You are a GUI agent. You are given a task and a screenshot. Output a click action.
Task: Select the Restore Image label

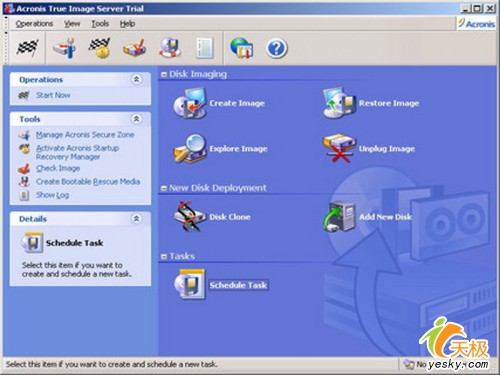click(389, 103)
